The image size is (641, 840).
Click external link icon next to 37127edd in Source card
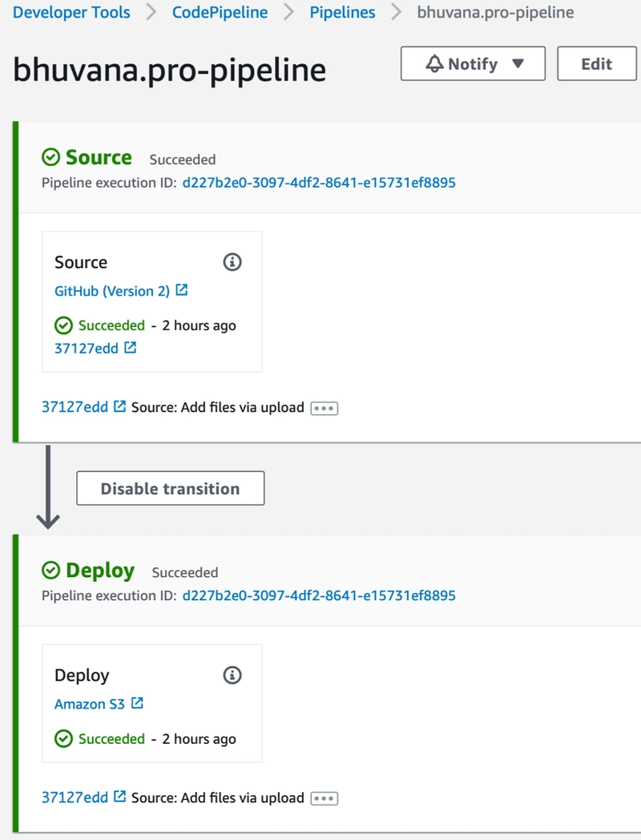[130, 348]
